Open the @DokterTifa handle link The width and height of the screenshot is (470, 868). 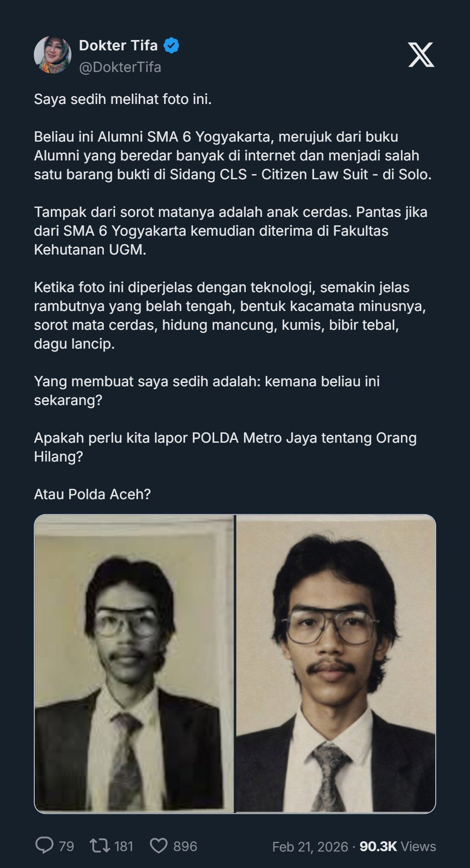[x=120, y=67]
